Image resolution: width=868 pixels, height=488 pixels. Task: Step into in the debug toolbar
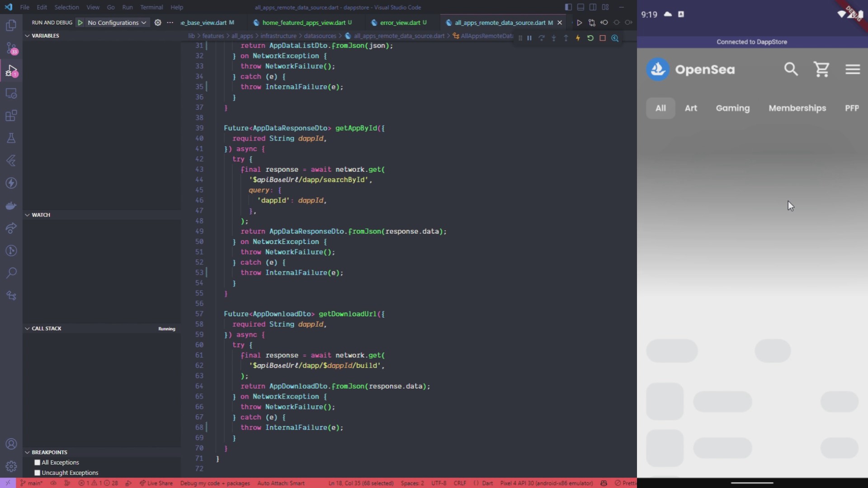click(554, 38)
